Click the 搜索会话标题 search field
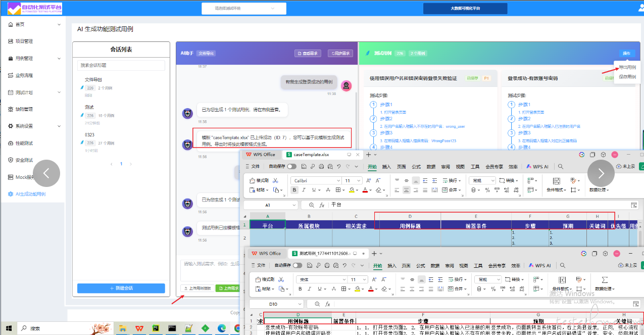 (x=121, y=65)
